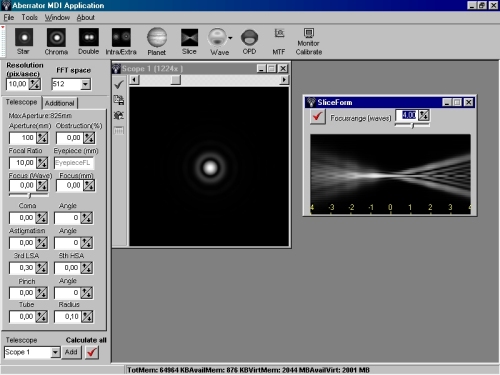
Task: Click the 3rd LSA stepper icon
Action: click(x=41, y=268)
